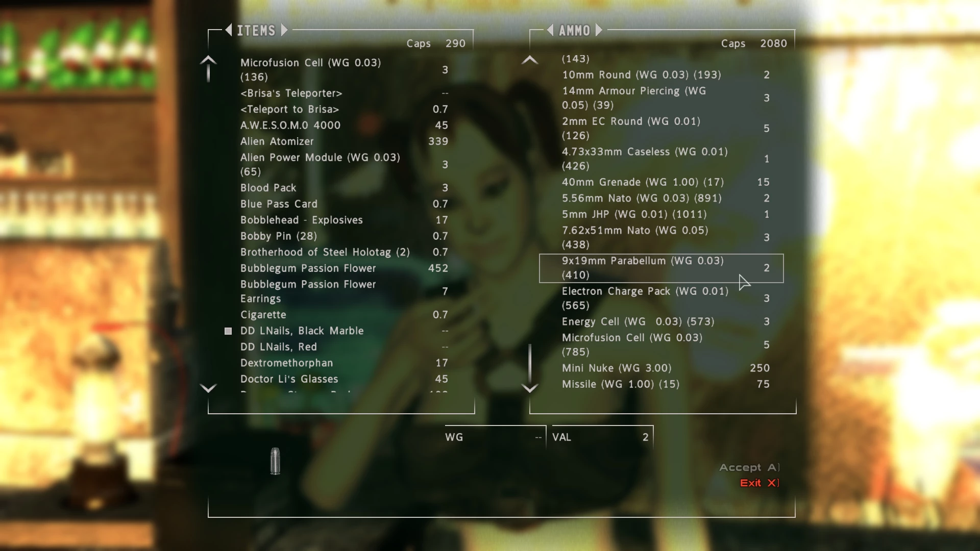Select Doctor Li's Glasses item
This screenshot has height=551, width=980.
pyautogui.click(x=345, y=379)
